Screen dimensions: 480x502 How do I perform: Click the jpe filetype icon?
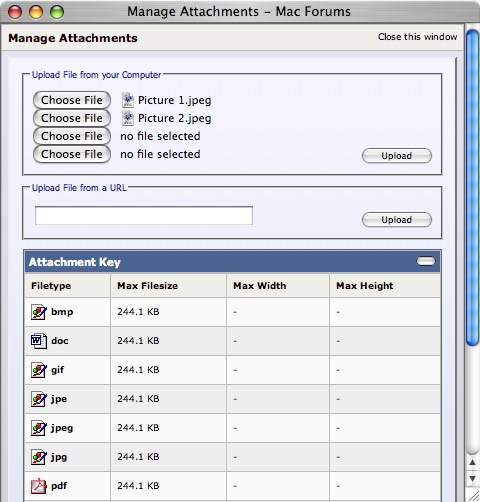(39, 399)
